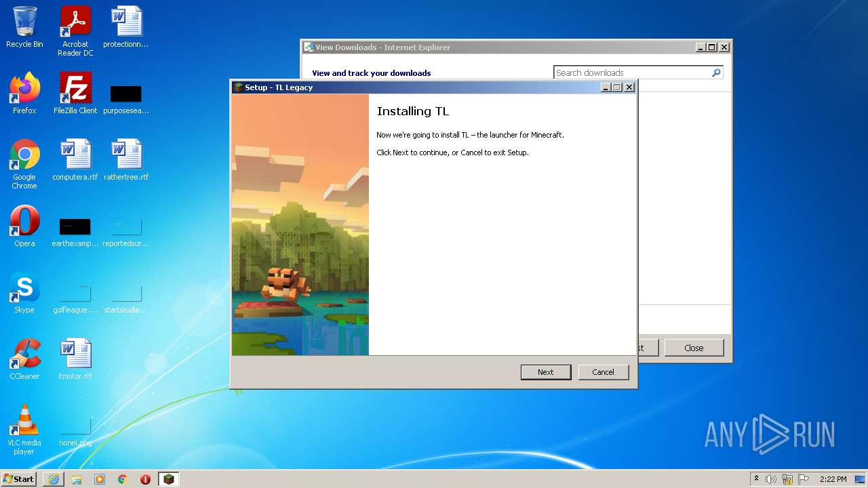Image resolution: width=868 pixels, height=488 pixels.
Task: Click the search magnifier in View Downloads
Action: click(716, 73)
